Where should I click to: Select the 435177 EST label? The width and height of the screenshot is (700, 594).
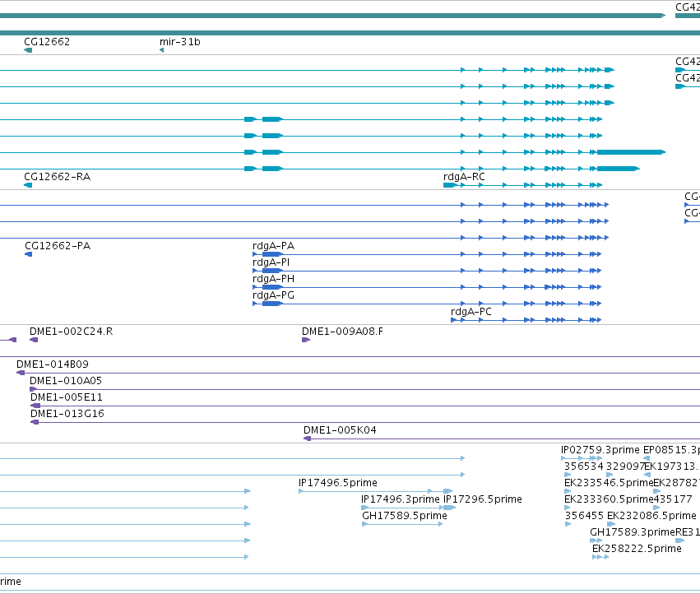[x=672, y=499]
